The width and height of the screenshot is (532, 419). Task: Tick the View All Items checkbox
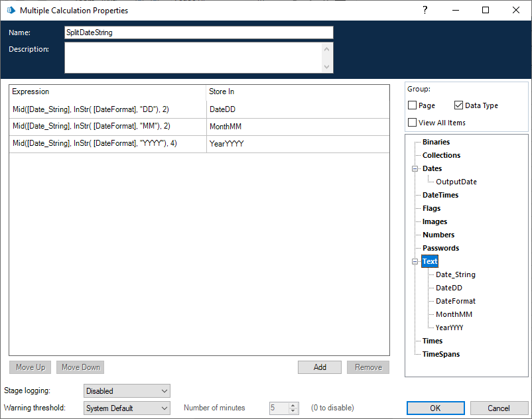tap(413, 123)
